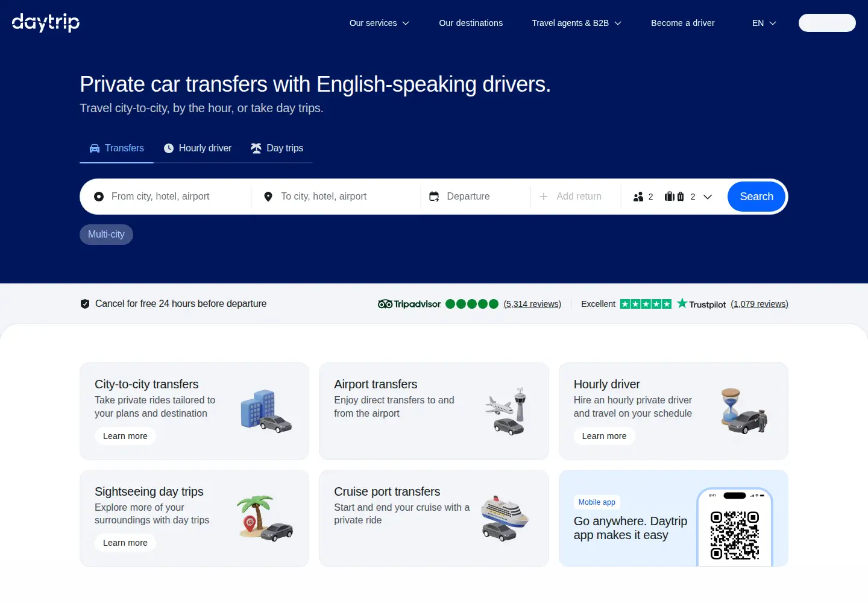Viewport: 868px width, 603px height.
Task: Open the EN language selector
Action: tap(764, 23)
